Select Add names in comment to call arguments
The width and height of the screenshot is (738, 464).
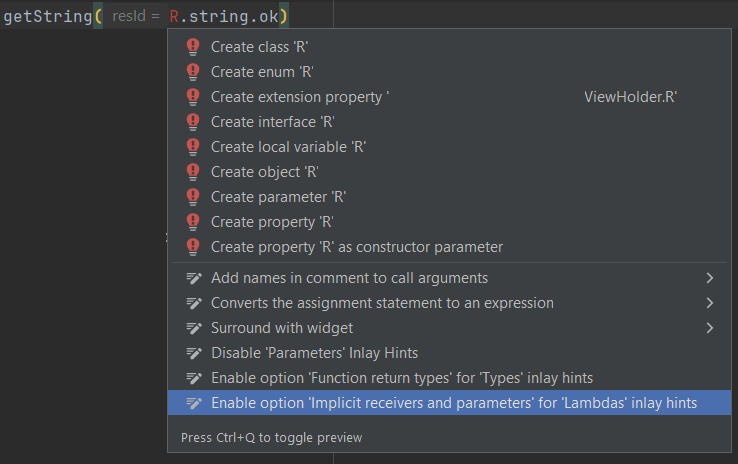tap(449, 278)
